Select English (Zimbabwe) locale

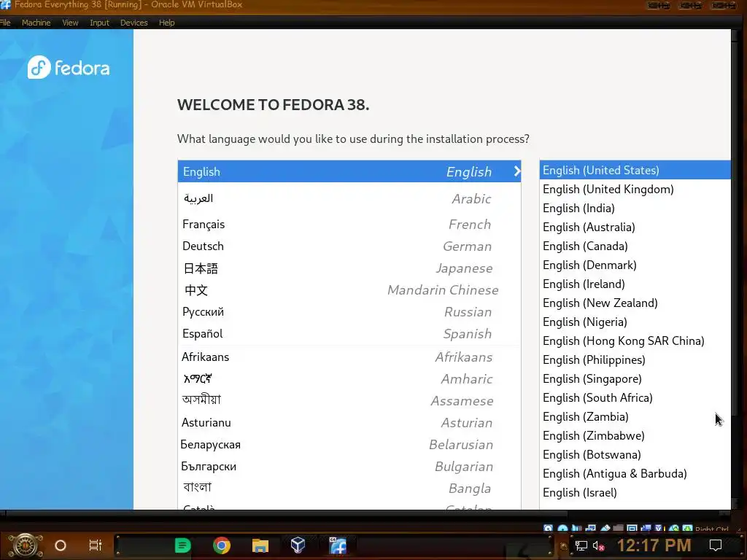tap(635, 436)
